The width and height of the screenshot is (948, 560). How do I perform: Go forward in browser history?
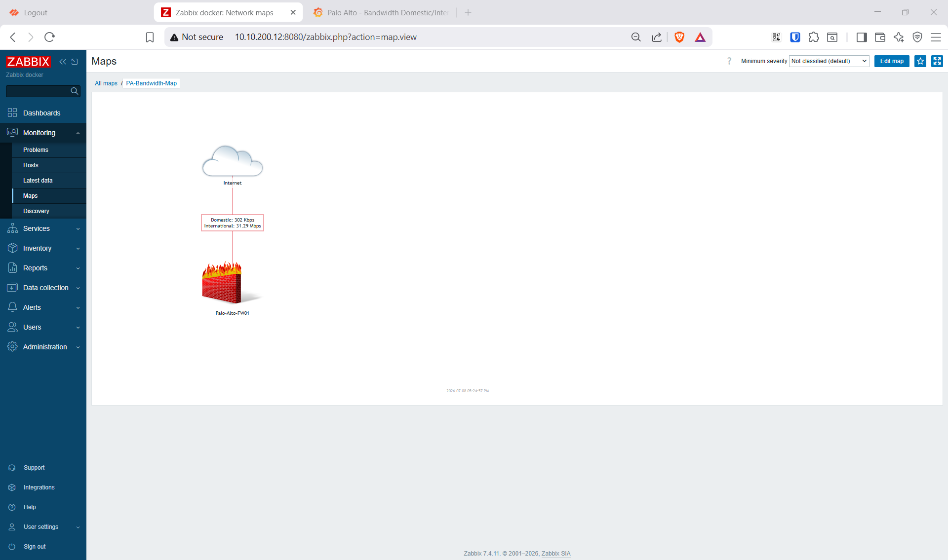pyautogui.click(x=31, y=37)
